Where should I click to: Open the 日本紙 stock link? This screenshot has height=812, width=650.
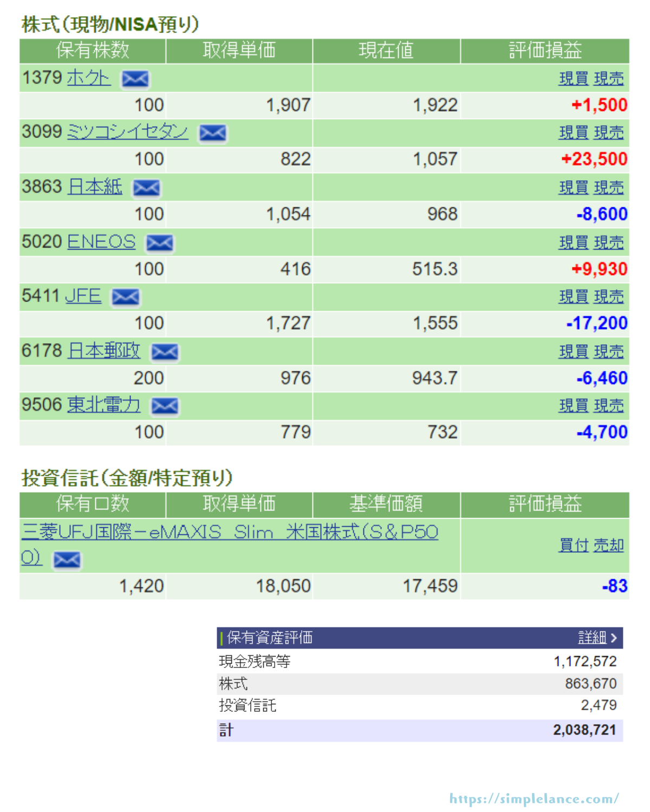(95, 187)
